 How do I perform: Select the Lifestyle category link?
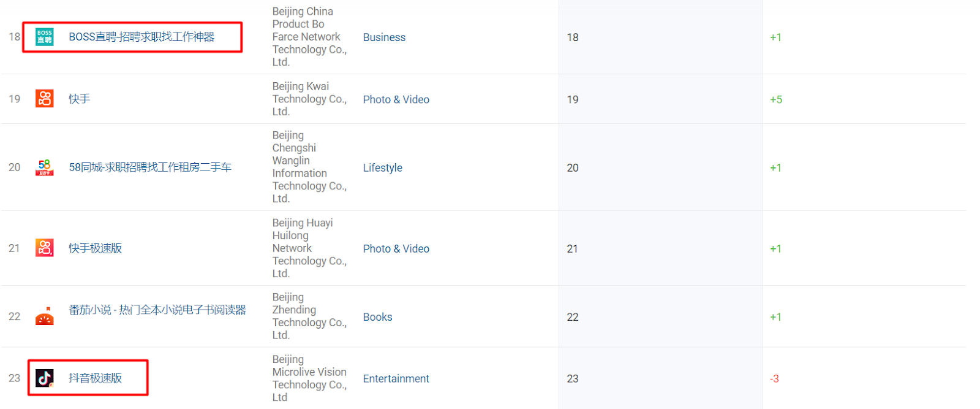383,167
